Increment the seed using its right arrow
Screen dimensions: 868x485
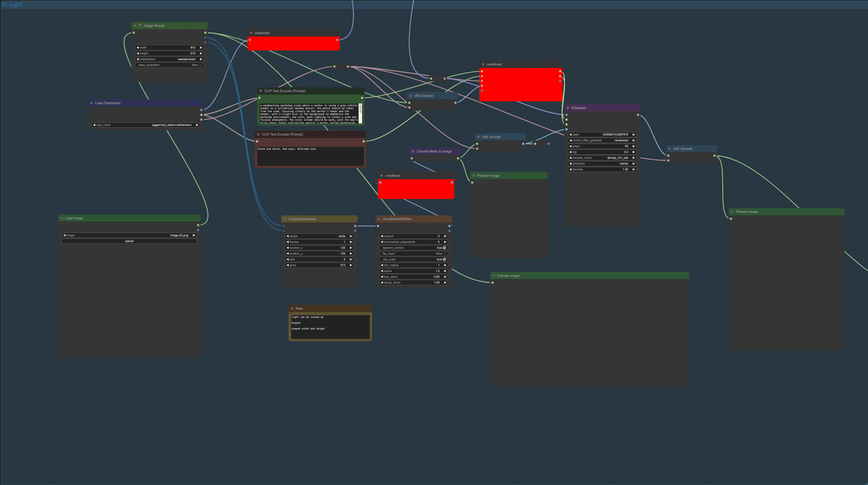633,134
